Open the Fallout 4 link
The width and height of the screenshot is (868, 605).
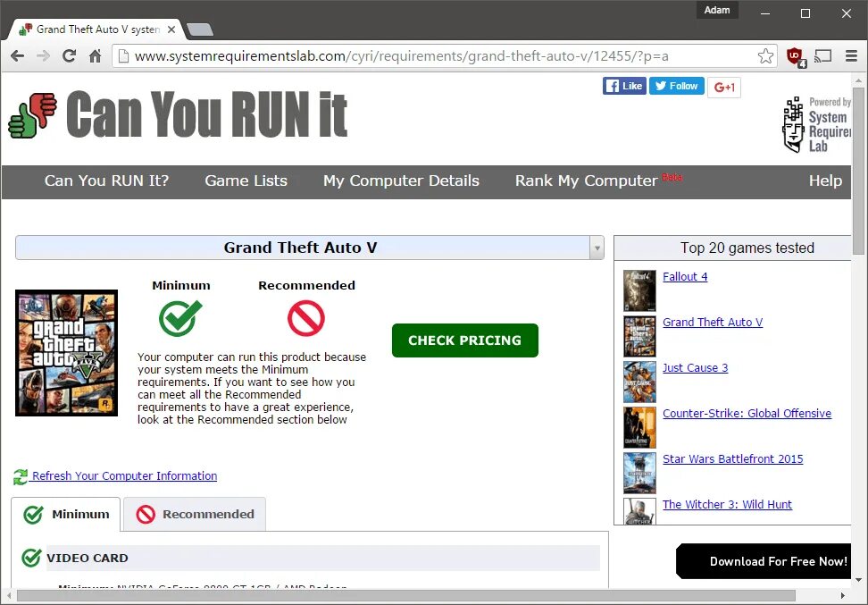pos(685,276)
